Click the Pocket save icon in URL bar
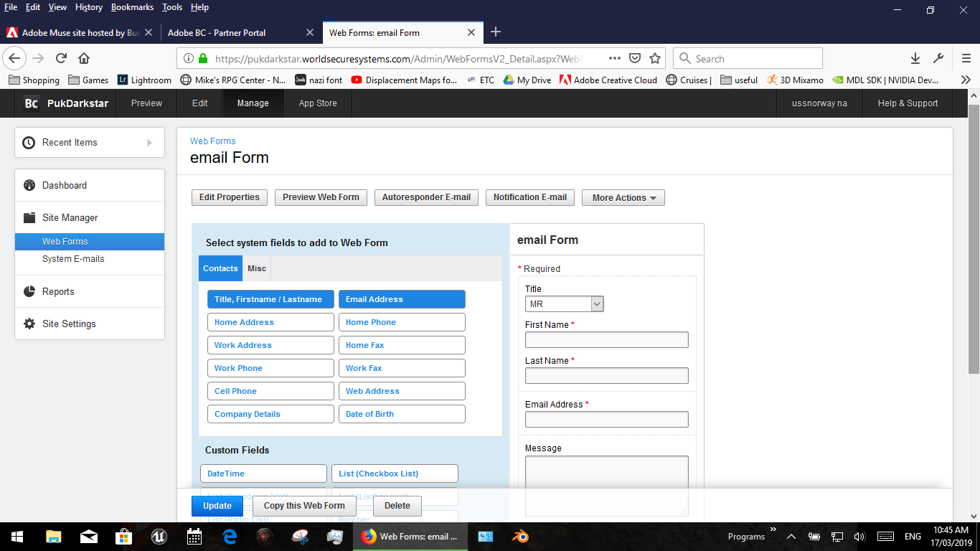Image resolution: width=980 pixels, height=551 pixels. pos(635,58)
